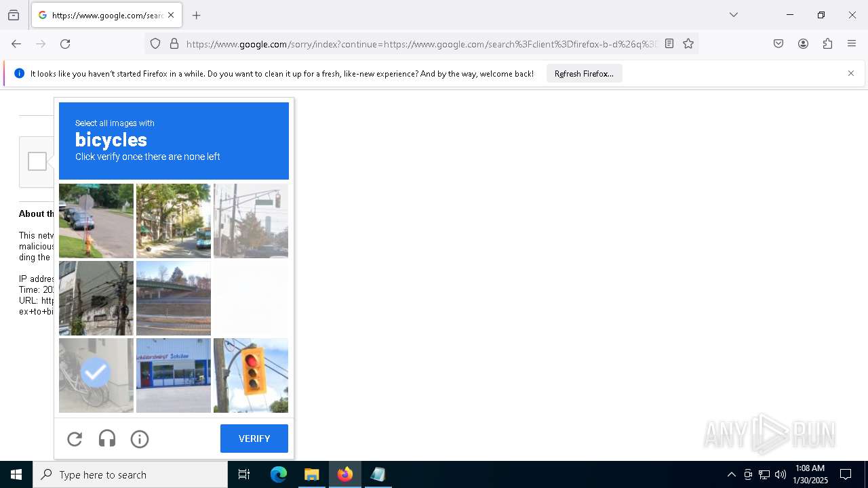The width and height of the screenshot is (868, 488).
Task: Select tile with utility pole and wires
Action: [96, 298]
